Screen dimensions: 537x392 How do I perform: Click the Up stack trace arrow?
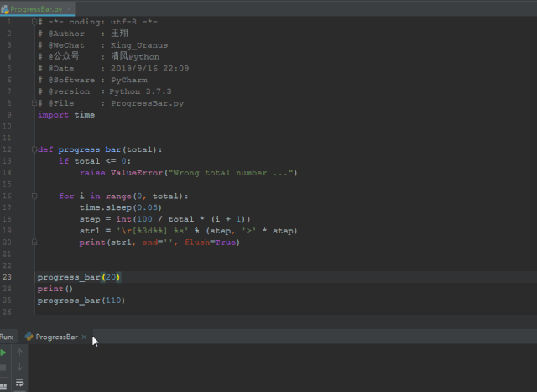pos(19,352)
